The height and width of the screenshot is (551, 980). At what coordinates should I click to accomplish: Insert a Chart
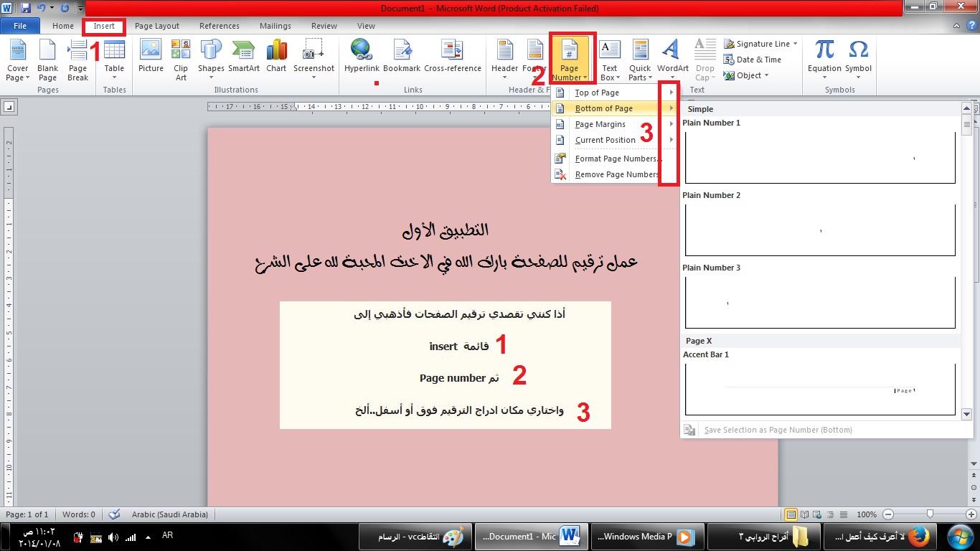pos(276,56)
